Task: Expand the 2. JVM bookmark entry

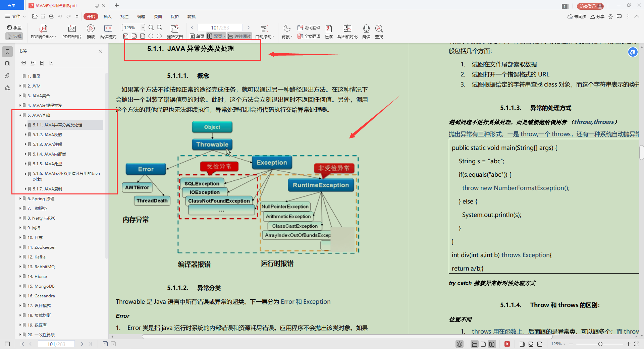Action: [x=20, y=86]
